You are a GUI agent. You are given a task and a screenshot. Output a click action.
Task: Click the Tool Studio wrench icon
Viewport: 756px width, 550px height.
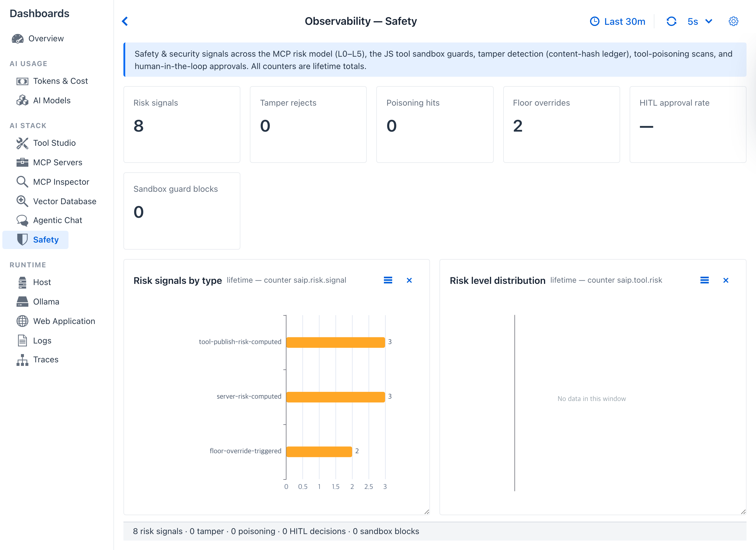pos(22,143)
